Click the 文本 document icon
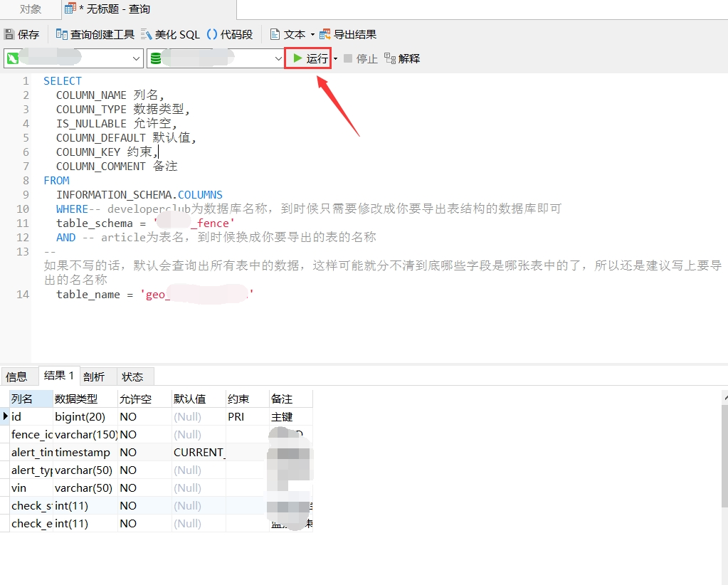728x585 pixels. (x=275, y=34)
